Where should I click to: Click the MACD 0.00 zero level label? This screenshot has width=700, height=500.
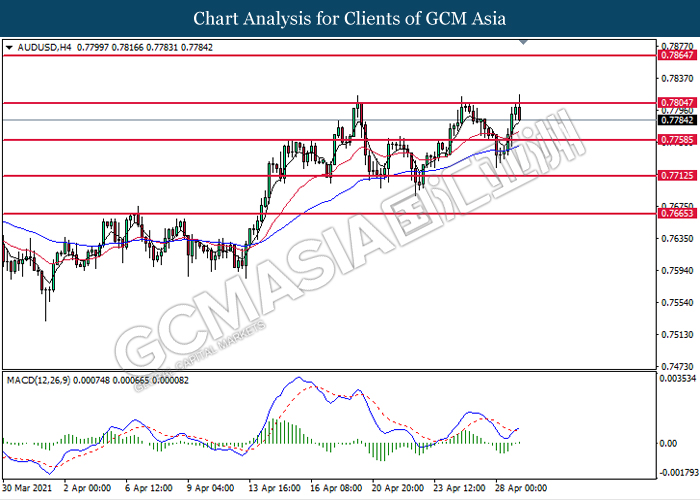click(x=668, y=443)
